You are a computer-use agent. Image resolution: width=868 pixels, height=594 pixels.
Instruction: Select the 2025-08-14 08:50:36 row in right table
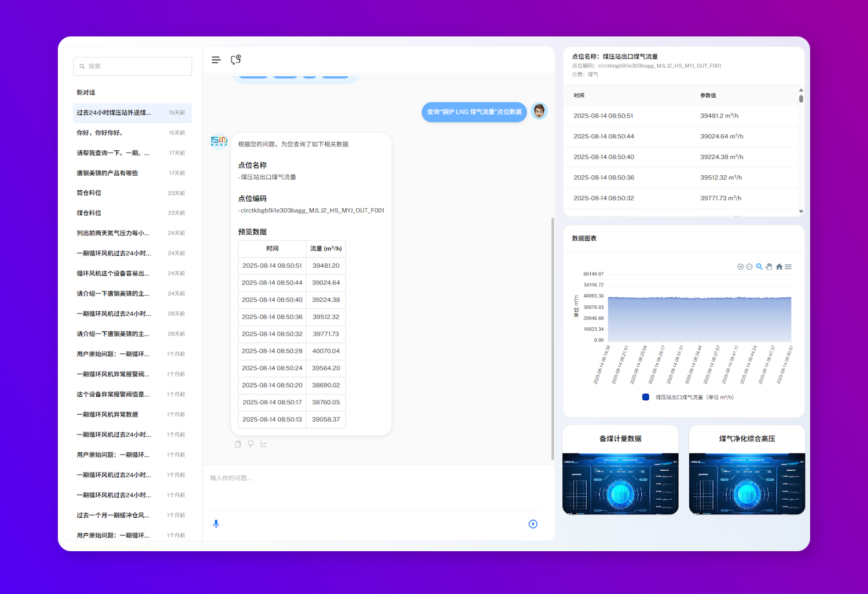(681, 178)
